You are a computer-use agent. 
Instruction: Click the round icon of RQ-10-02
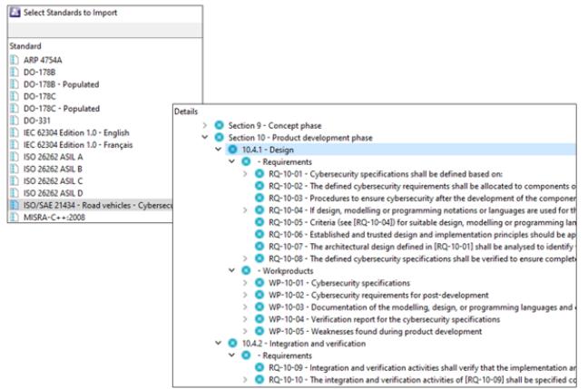(x=260, y=186)
